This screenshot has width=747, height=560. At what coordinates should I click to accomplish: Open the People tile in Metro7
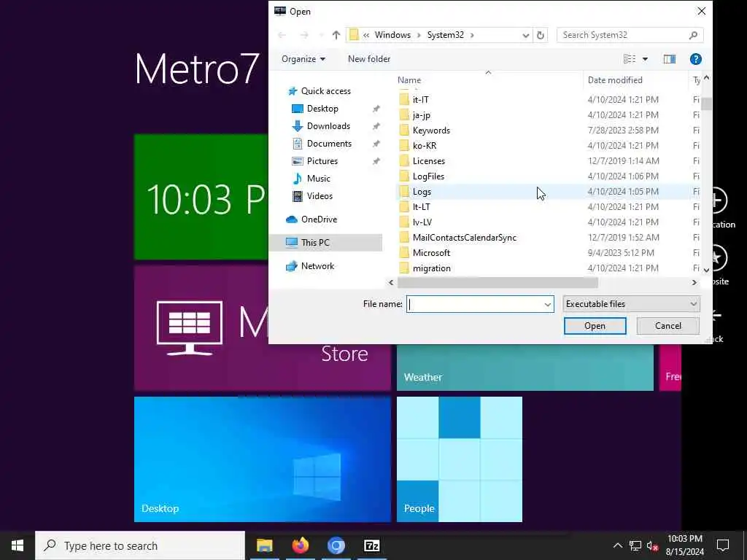(460, 459)
